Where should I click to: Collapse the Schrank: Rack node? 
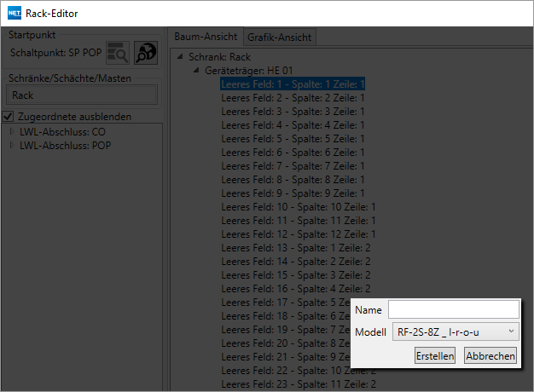click(x=180, y=56)
